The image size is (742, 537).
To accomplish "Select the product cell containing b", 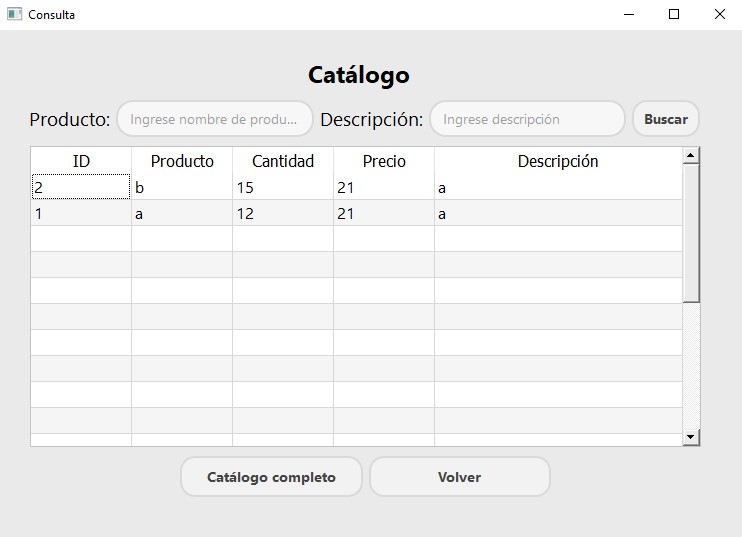I will point(182,187).
